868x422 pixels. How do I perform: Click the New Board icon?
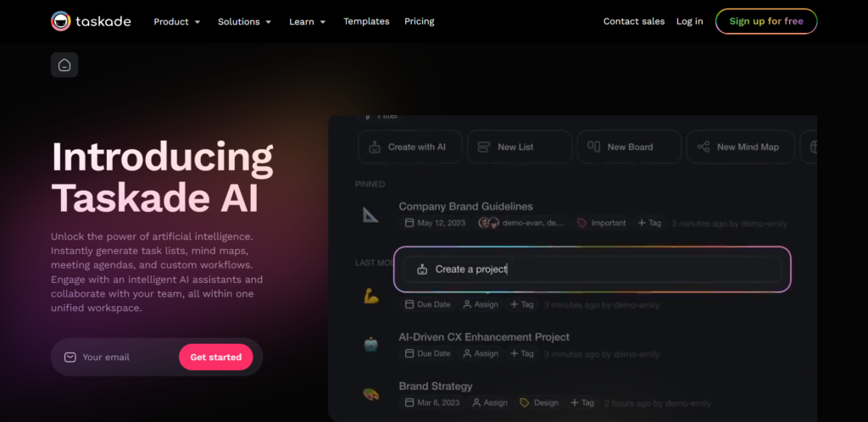tap(594, 147)
